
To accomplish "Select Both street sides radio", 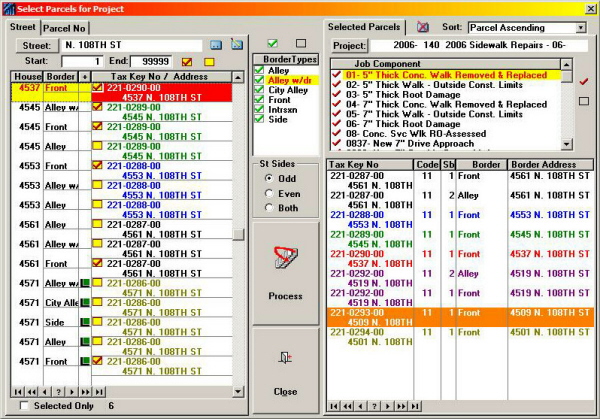I will point(269,207).
